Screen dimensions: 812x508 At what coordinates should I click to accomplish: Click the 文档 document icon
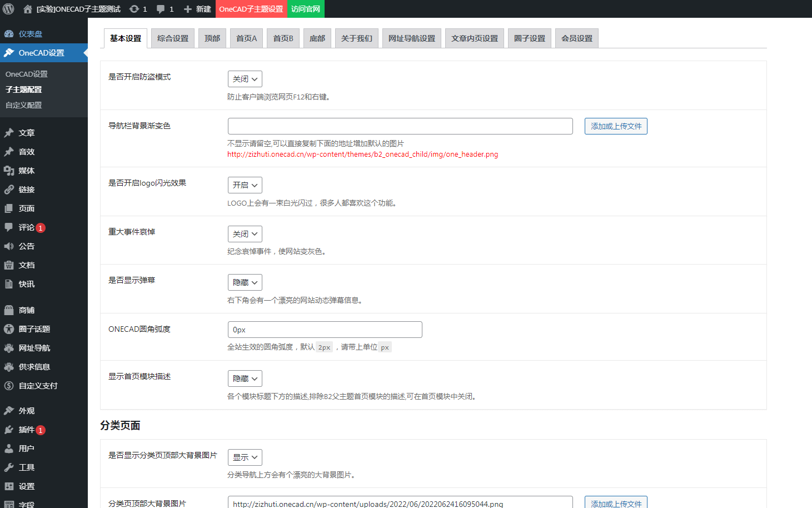(x=9, y=265)
